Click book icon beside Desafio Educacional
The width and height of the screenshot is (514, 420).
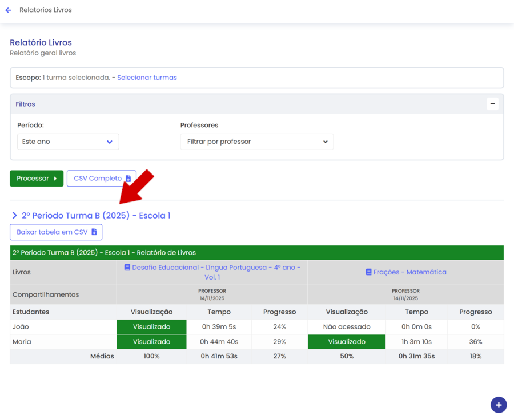coord(127,268)
